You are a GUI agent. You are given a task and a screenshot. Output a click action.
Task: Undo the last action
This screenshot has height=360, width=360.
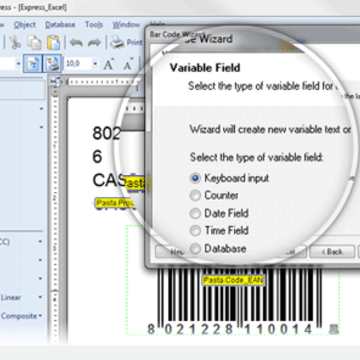point(76,43)
